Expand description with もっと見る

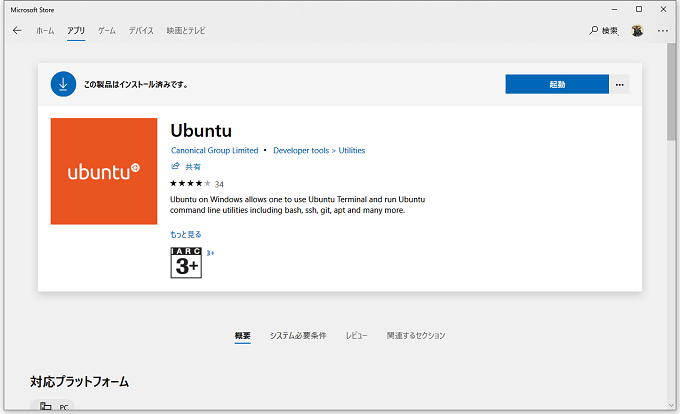pos(186,235)
